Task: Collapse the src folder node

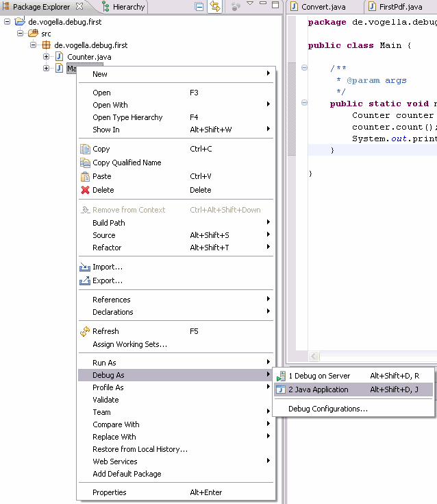Action: tap(21, 34)
